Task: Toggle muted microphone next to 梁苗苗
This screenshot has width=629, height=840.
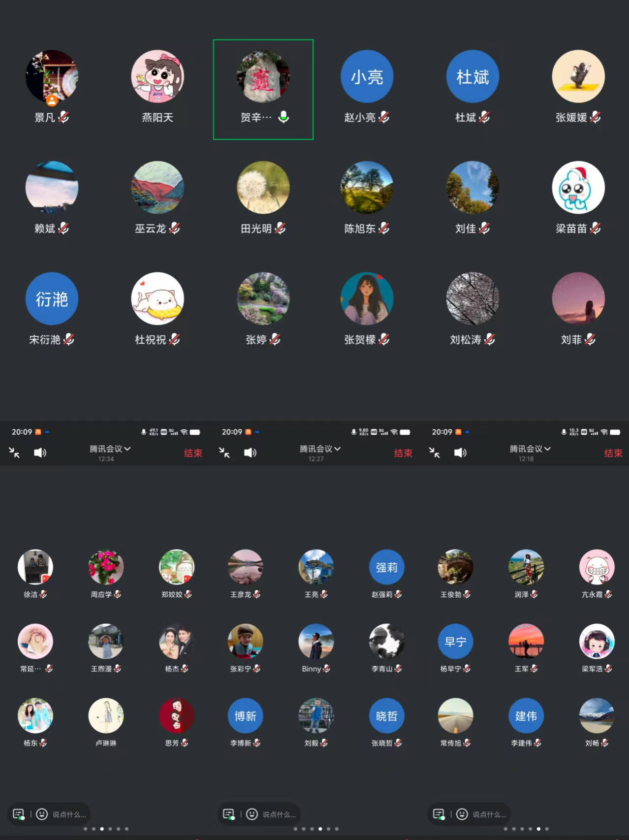Action: point(595,228)
